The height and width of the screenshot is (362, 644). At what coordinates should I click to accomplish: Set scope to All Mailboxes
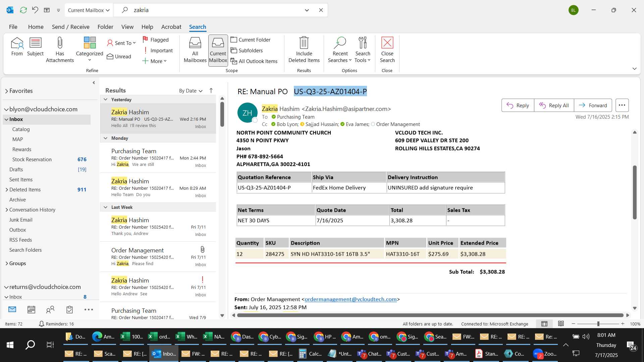(195, 50)
